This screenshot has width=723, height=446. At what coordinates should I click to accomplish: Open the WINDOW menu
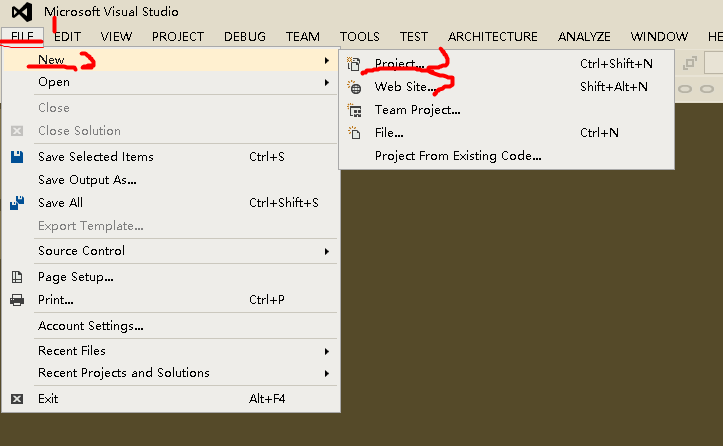[x=659, y=36]
